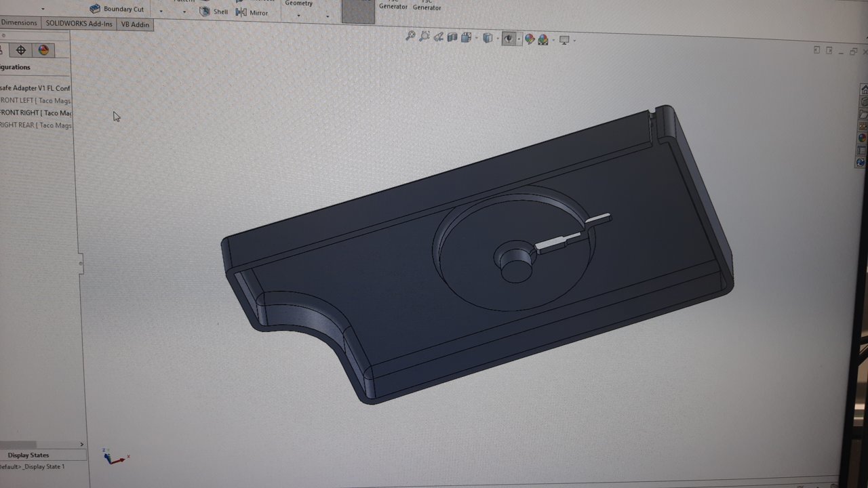
Task: Click the Configurations panel heading
Action: click(15, 67)
